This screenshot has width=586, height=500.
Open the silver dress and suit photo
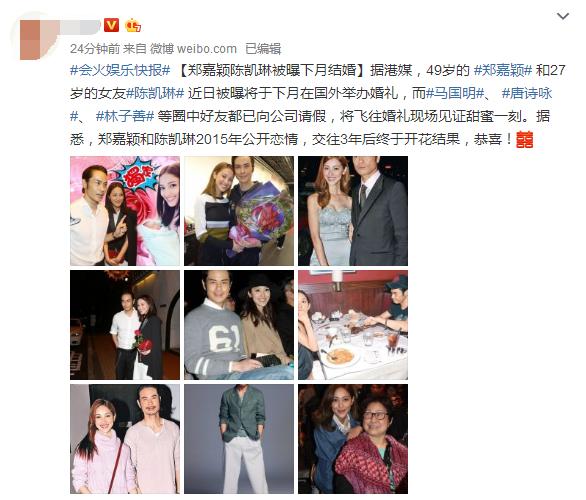point(353,211)
